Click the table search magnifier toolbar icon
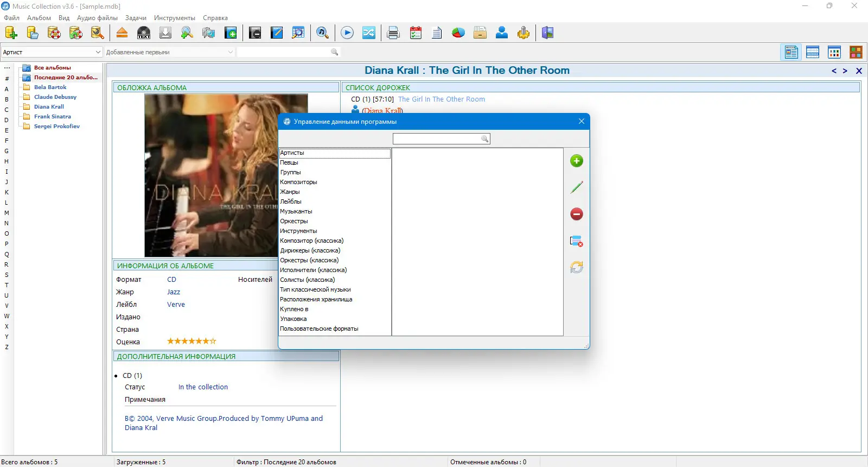This screenshot has height=467, width=868. pos(298,33)
